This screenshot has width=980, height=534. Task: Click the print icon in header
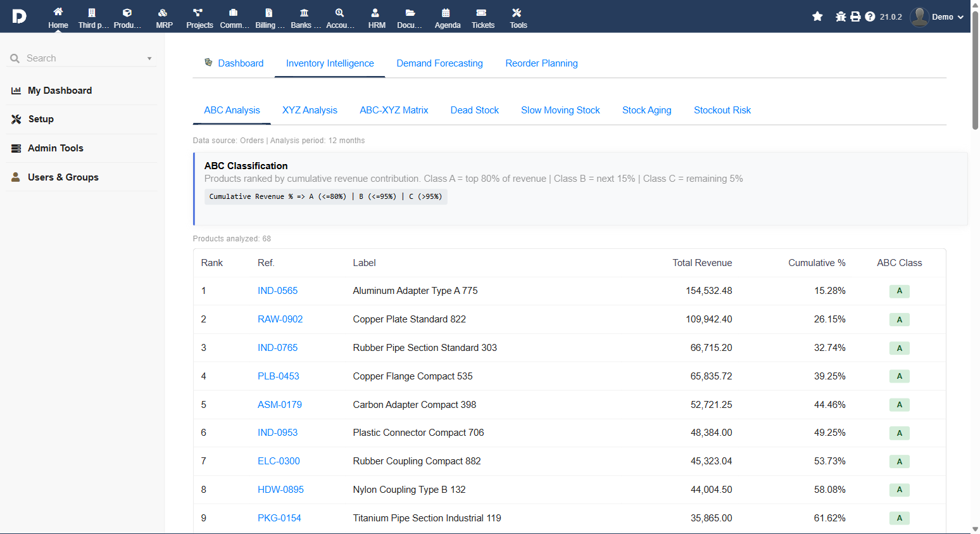855,16
